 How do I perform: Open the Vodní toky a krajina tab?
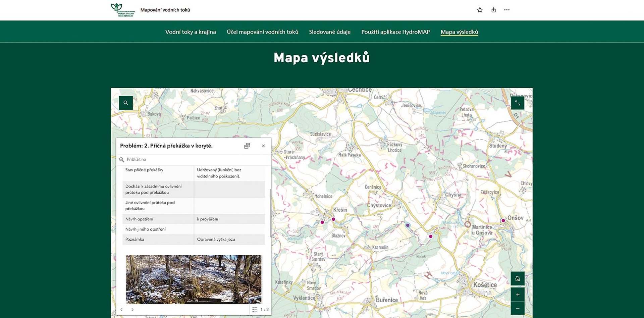(191, 32)
